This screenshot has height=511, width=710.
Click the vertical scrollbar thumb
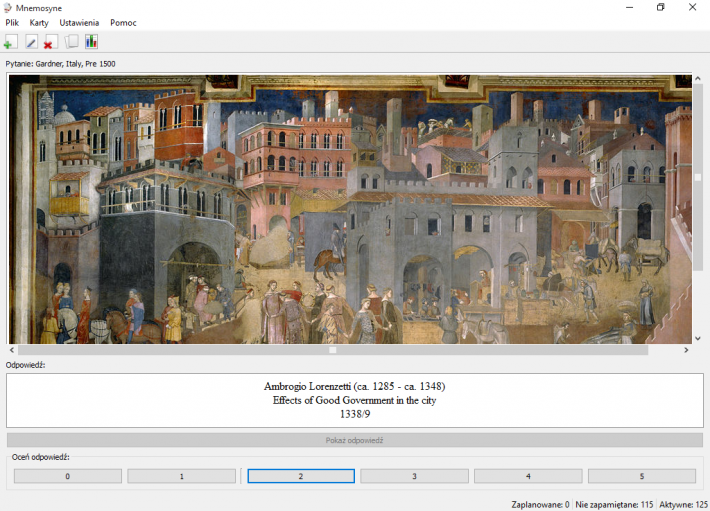[698, 177]
